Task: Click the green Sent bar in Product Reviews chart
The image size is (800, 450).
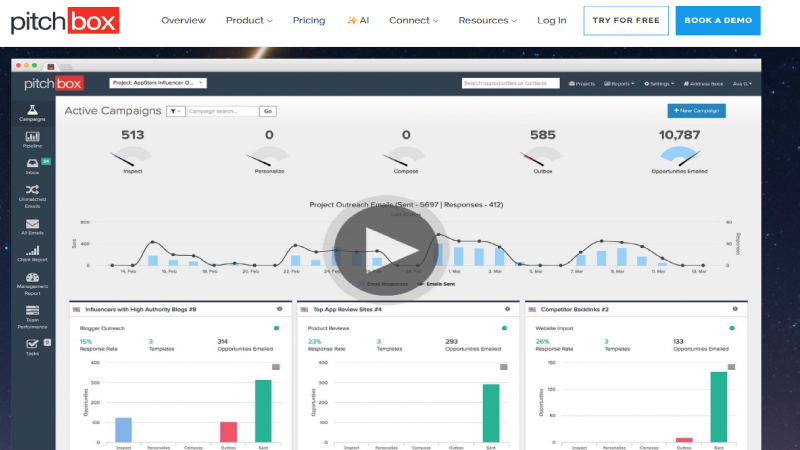Action: [x=491, y=413]
